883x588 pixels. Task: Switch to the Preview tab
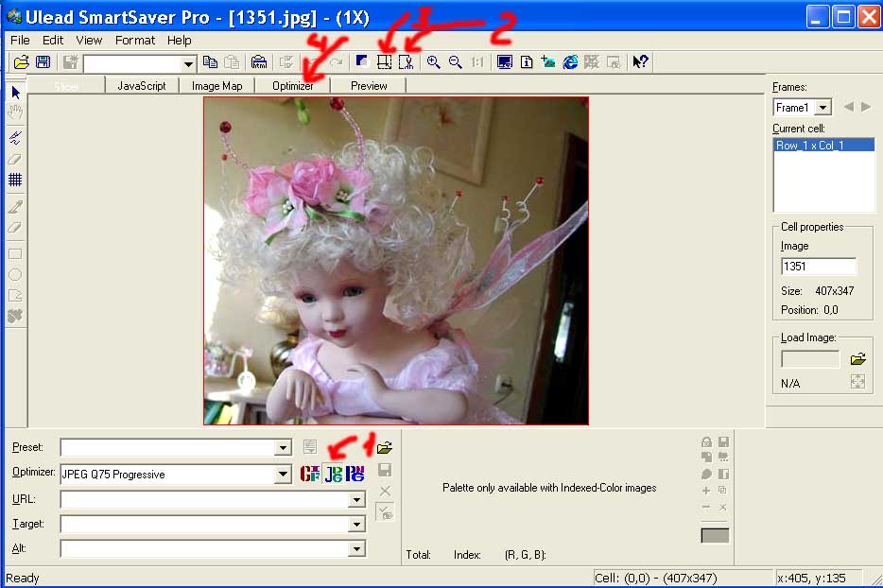(x=369, y=86)
